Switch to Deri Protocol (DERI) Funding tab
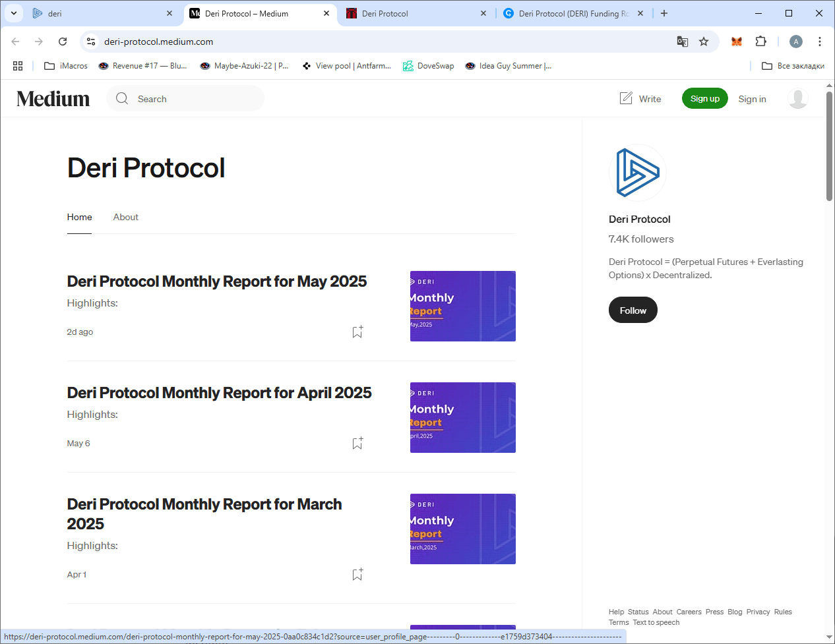Viewport: 835px width, 644px height. [574, 13]
